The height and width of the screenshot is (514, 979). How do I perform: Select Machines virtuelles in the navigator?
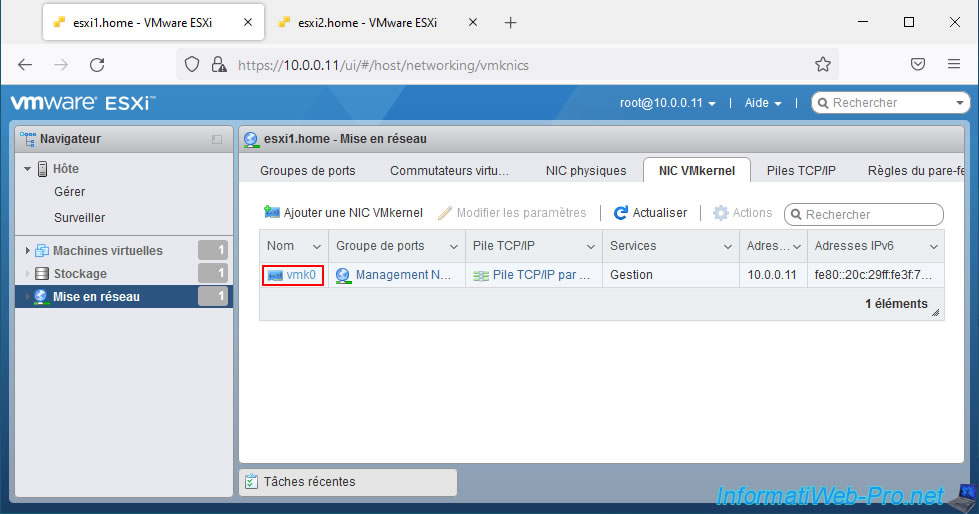pos(107,250)
